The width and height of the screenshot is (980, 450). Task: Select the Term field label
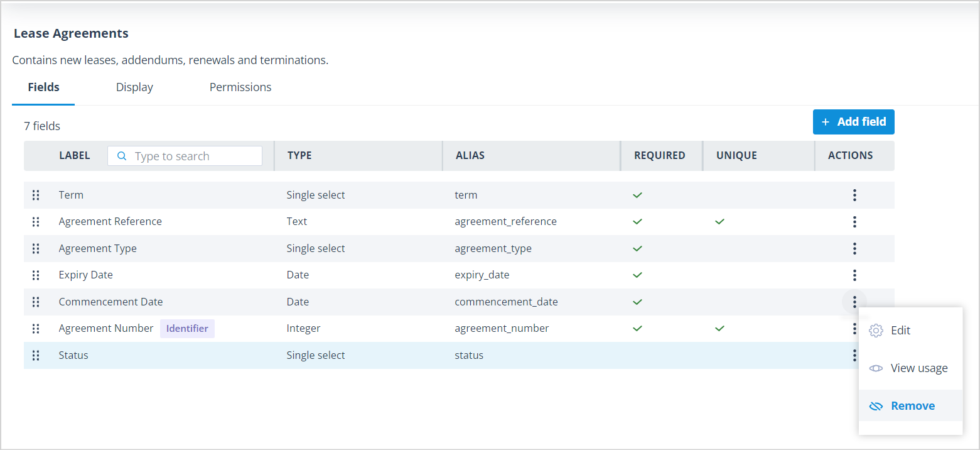click(71, 195)
